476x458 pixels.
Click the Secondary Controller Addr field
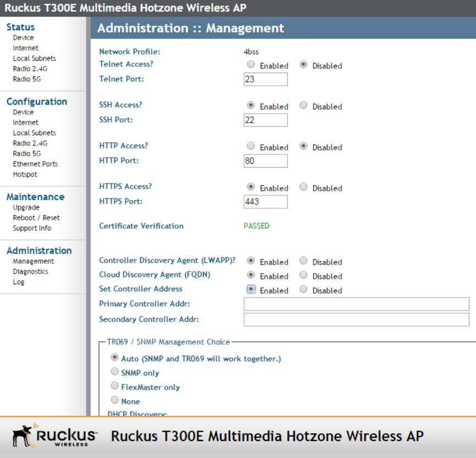[357, 319]
